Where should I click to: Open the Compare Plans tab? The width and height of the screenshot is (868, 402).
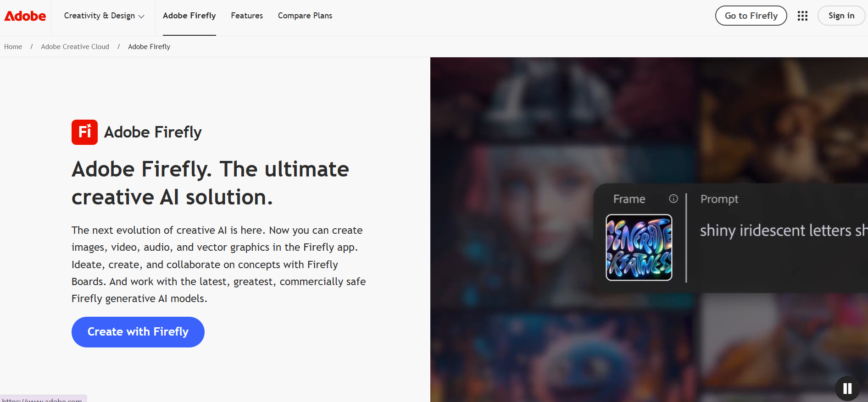point(305,16)
